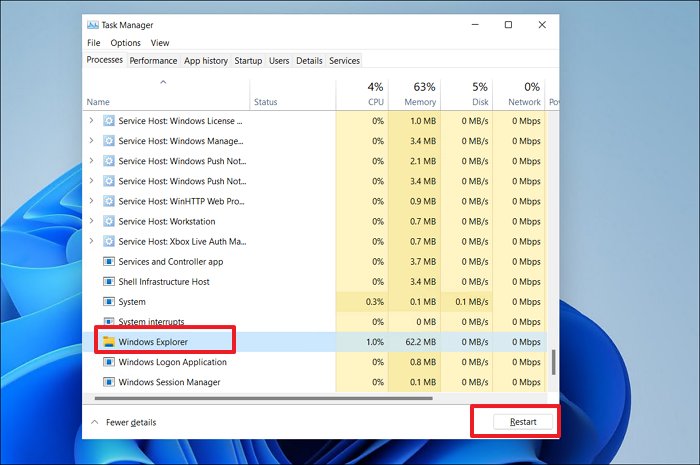Expand Service Host: Windows License row
The height and width of the screenshot is (465, 700).
92,120
